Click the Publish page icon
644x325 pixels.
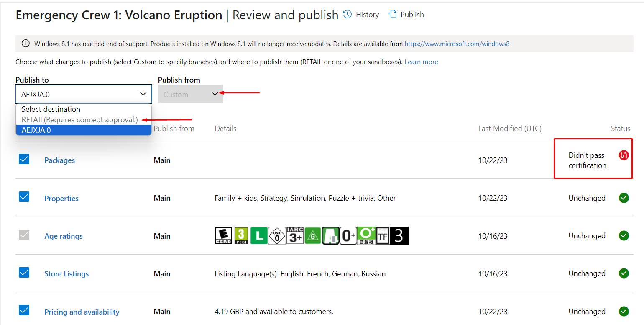(x=392, y=15)
